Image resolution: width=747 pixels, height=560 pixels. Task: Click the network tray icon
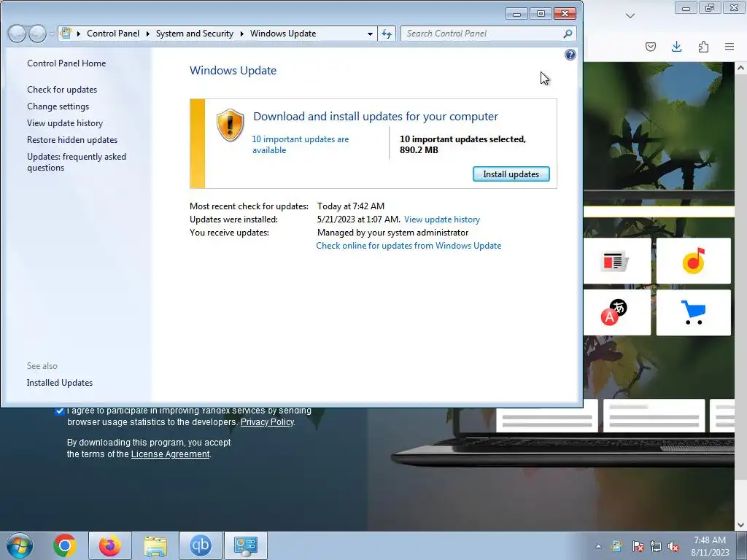[656, 546]
